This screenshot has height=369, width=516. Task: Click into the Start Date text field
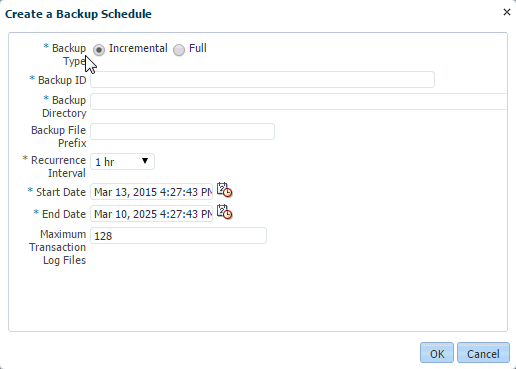[x=151, y=192]
